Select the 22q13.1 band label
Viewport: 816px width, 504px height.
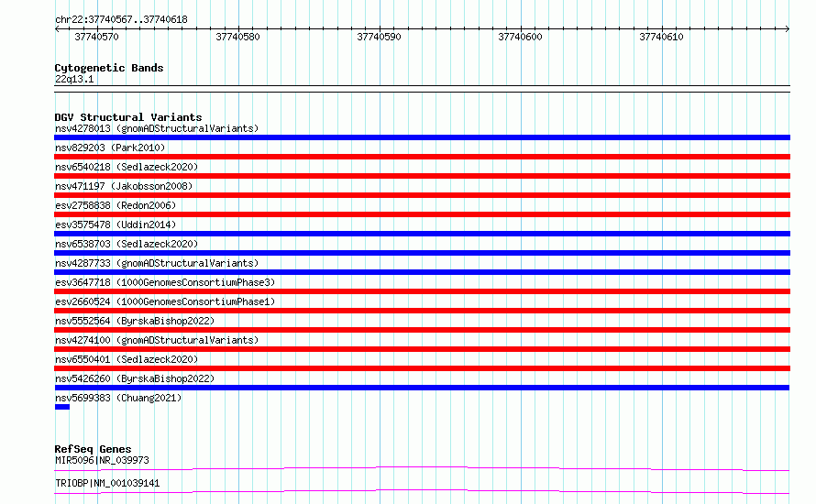[x=74, y=79]
